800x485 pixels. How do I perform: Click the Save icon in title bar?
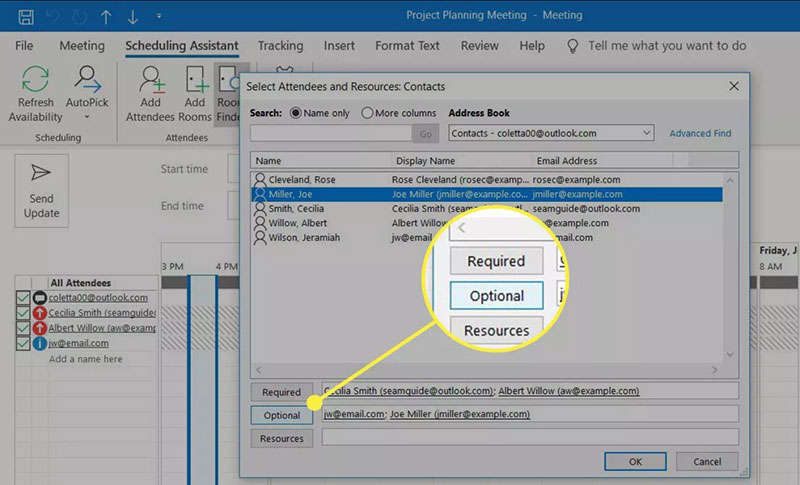coord(26,17)
